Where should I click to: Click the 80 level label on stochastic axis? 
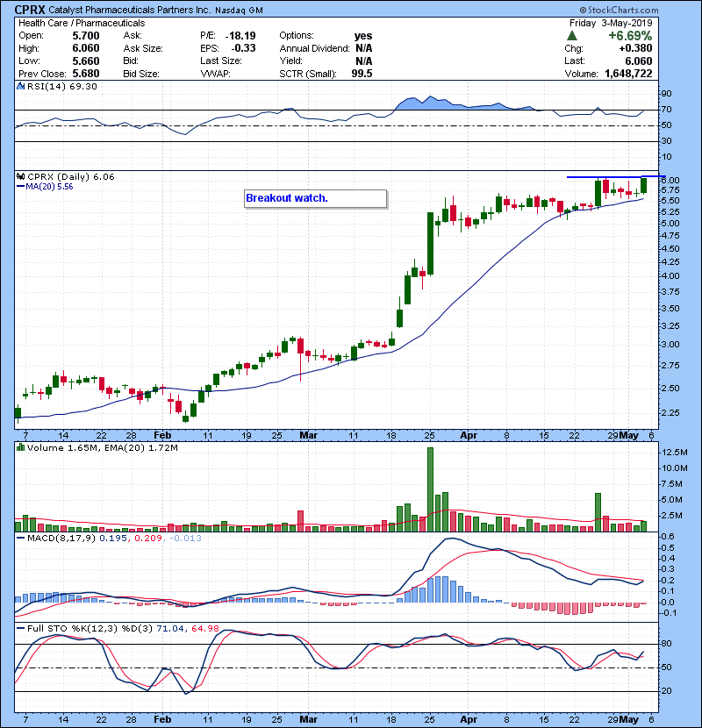(666, 644)
